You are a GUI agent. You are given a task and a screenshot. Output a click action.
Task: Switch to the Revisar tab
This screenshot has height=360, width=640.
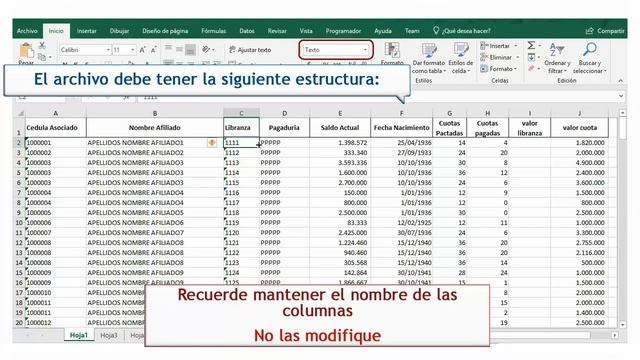[277, 31]
